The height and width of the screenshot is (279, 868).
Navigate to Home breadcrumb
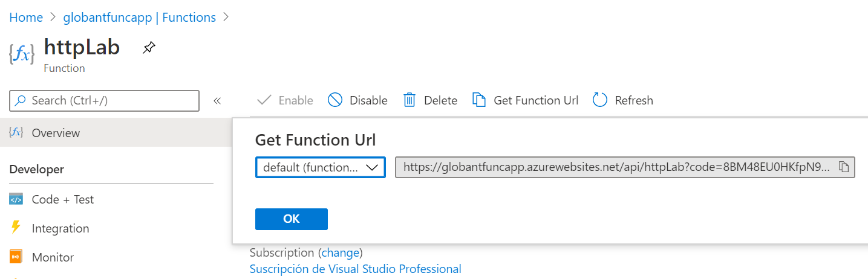coord(26,18)
